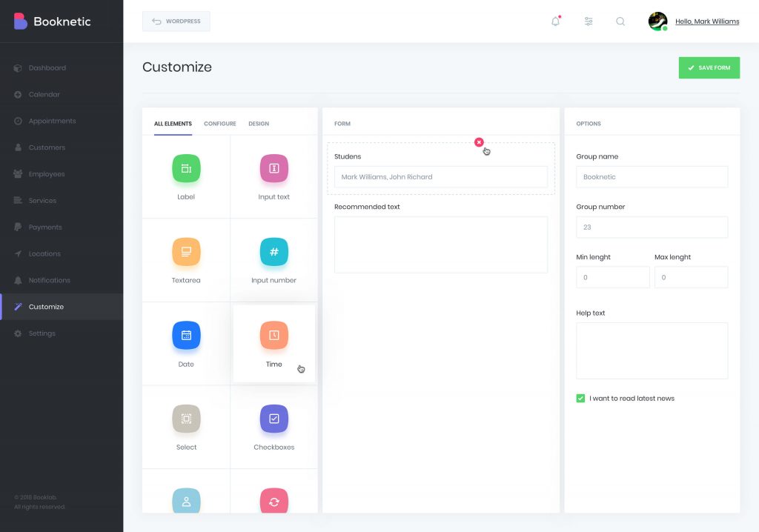The height and width of the screenshot is (532, 759).
Task: Click the OPTIONS panel heading
Action: (x=588, y=124)
